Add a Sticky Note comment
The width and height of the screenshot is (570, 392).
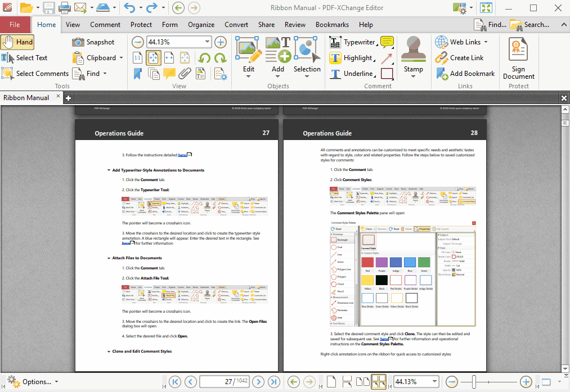pyautogui.click(x=387, y=42)
